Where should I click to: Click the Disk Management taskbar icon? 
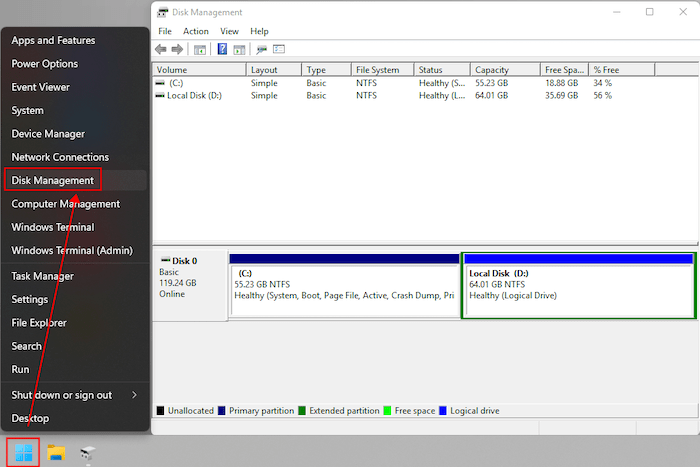(x=88, y=453)
